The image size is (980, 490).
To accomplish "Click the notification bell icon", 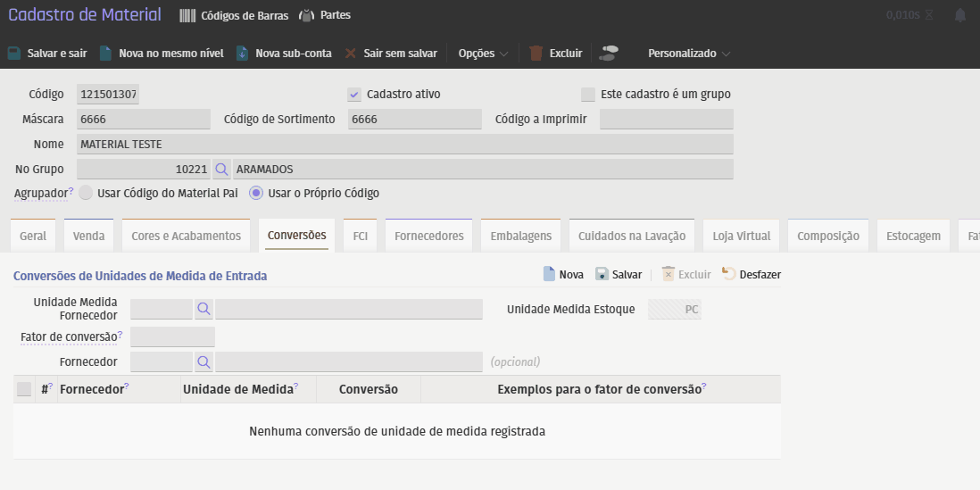I will point(960,15).
